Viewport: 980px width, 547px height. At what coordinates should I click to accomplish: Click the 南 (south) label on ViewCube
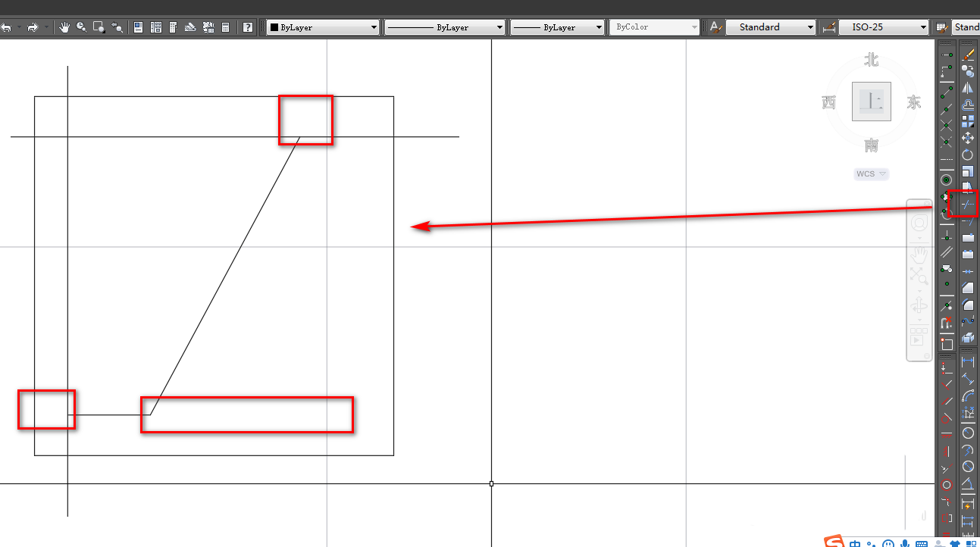pos(872,145)
